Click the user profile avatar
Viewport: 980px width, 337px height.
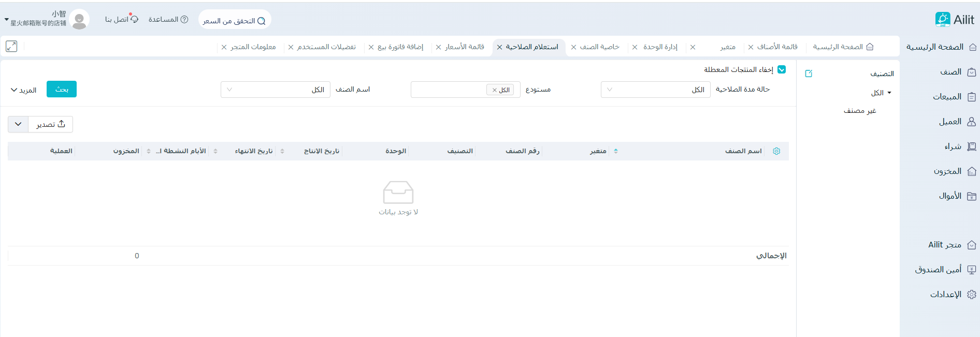click(x=79, y=20)
